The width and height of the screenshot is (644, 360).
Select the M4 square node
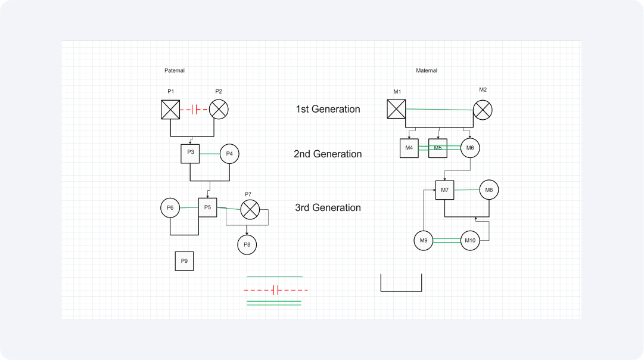point(409,148)
